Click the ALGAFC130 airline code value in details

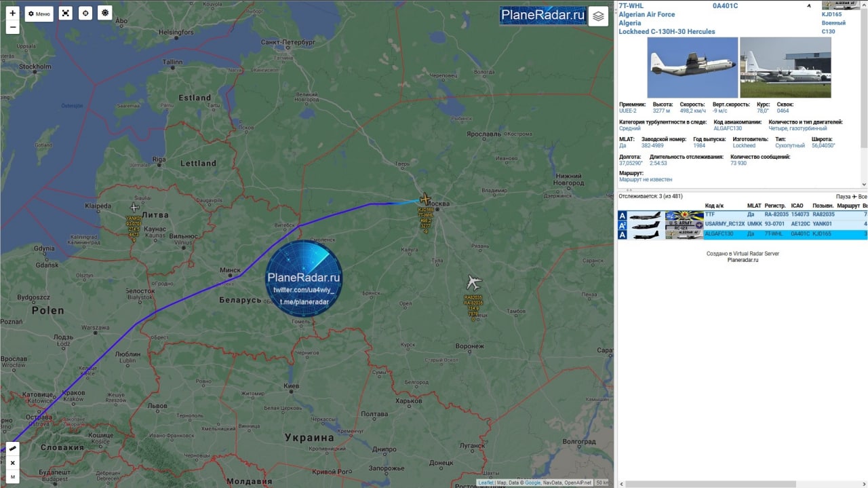point(728,128)
